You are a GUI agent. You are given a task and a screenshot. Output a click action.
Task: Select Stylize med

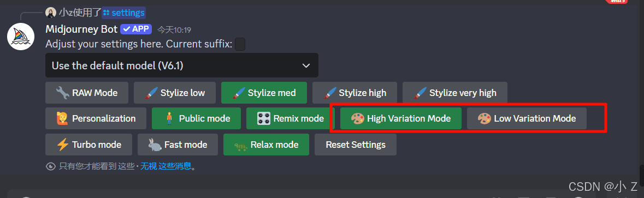coord(264,93)
